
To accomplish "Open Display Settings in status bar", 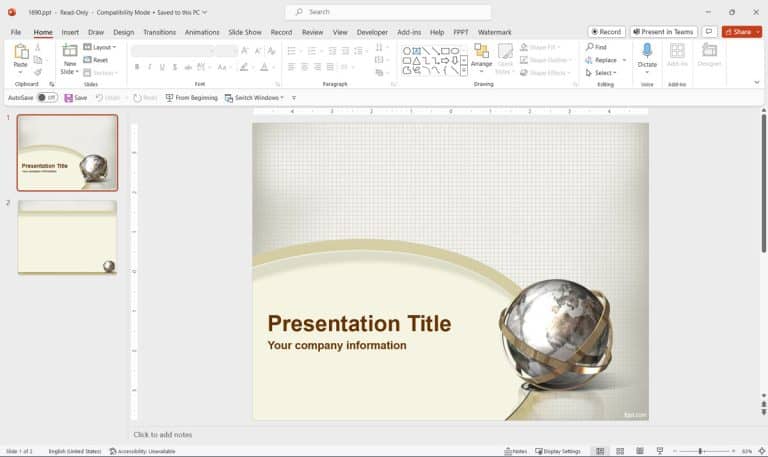I will [558, 451].
